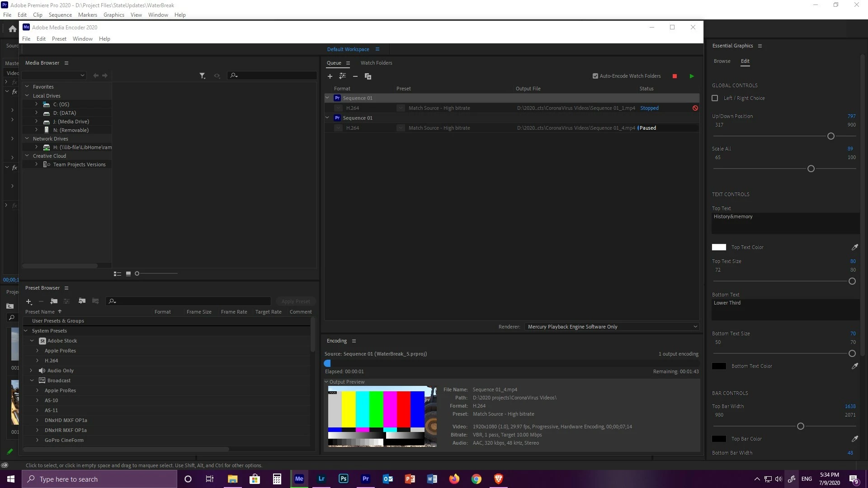Viewport: 868px width, 488px height.
Task: Click the filter icon in Media Browser
Action: coord(202,76)
